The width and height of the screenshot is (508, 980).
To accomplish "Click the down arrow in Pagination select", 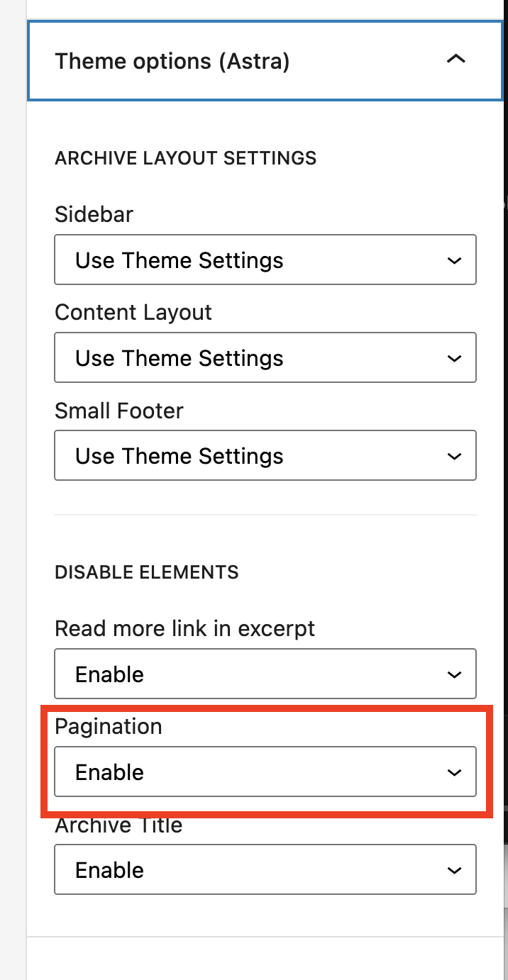I will (455, 772).
